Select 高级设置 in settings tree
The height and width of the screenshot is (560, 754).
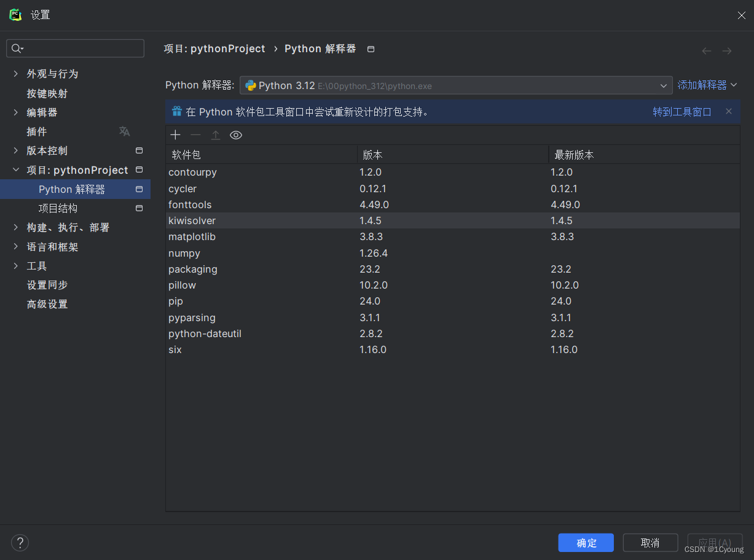point(47,304)
